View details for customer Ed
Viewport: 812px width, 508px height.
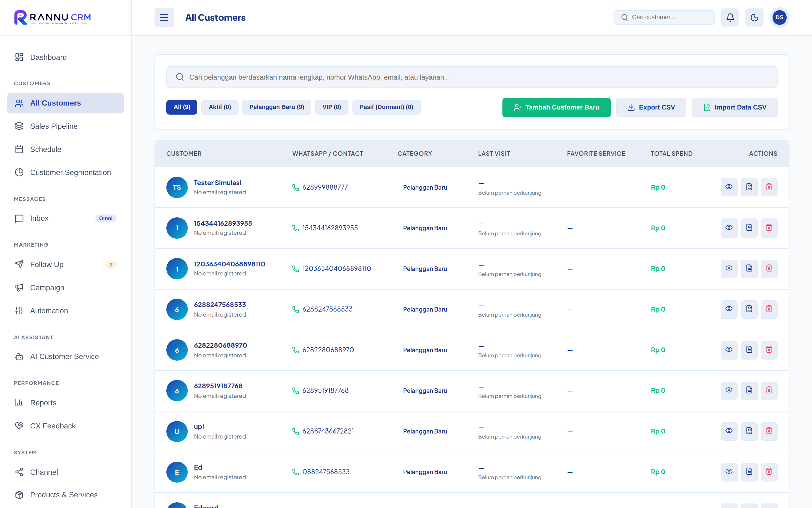[729, 472]
